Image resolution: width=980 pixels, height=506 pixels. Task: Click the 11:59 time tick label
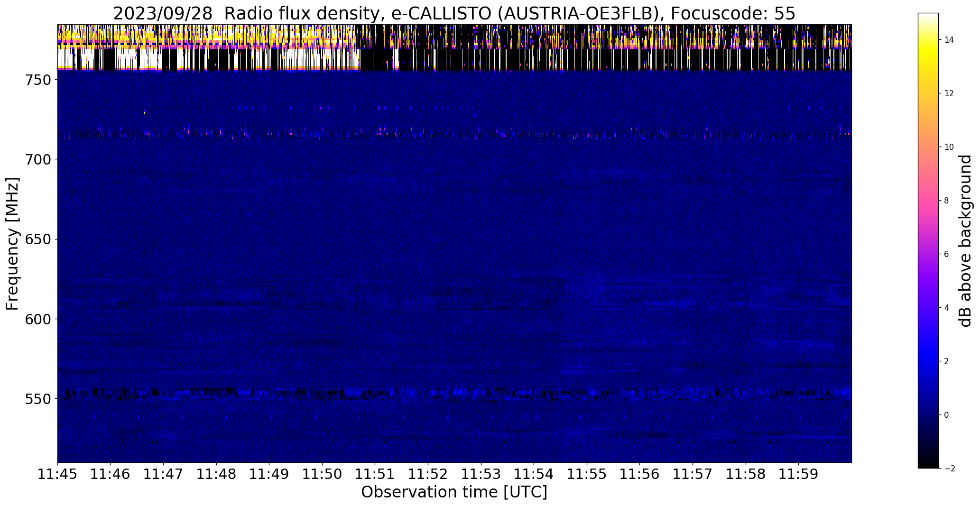[799, 474]
